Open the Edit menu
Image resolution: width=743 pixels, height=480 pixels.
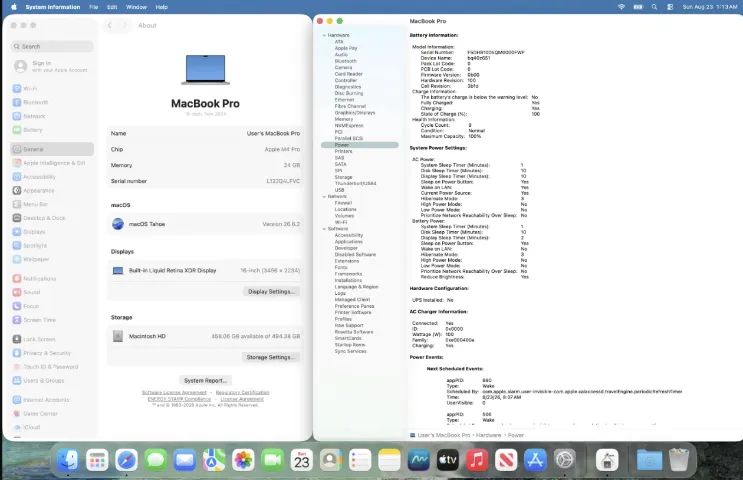(112, 7)
